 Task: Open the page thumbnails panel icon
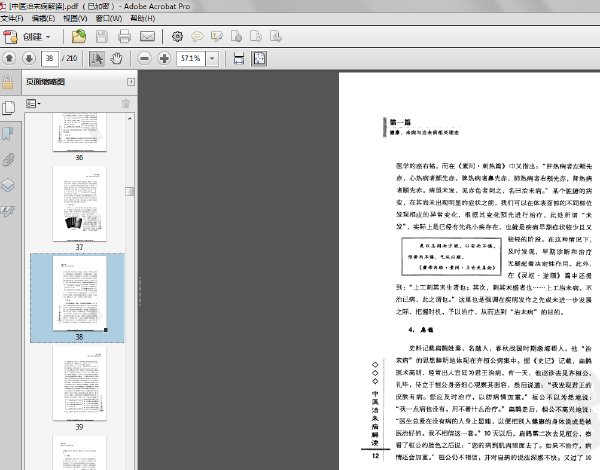[x=8, y=108]
